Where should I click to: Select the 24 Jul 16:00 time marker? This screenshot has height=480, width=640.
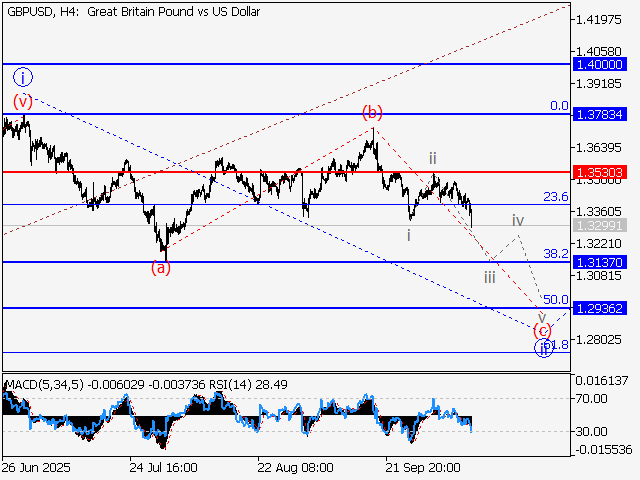pos(165,467)
